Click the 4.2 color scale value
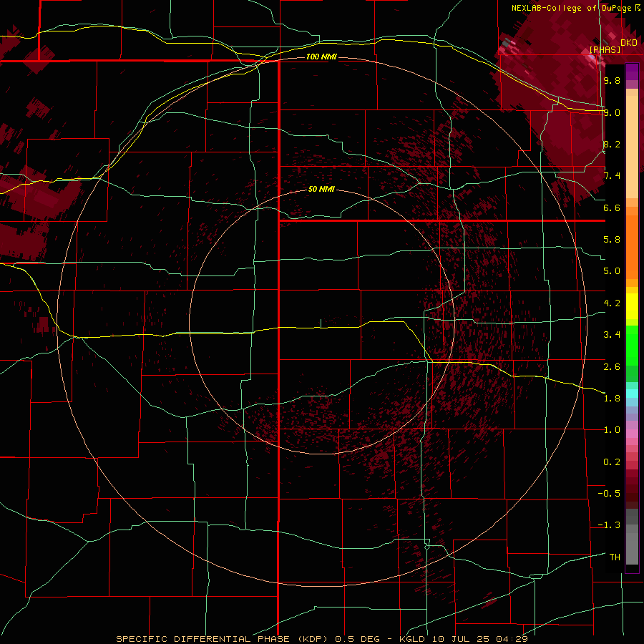644x644 pixels. click(x=612, y=303)
